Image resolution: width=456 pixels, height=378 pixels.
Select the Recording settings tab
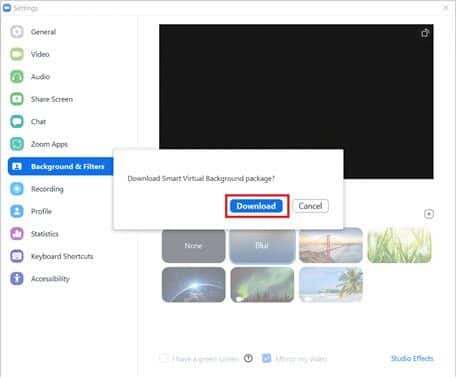(47, 189)
